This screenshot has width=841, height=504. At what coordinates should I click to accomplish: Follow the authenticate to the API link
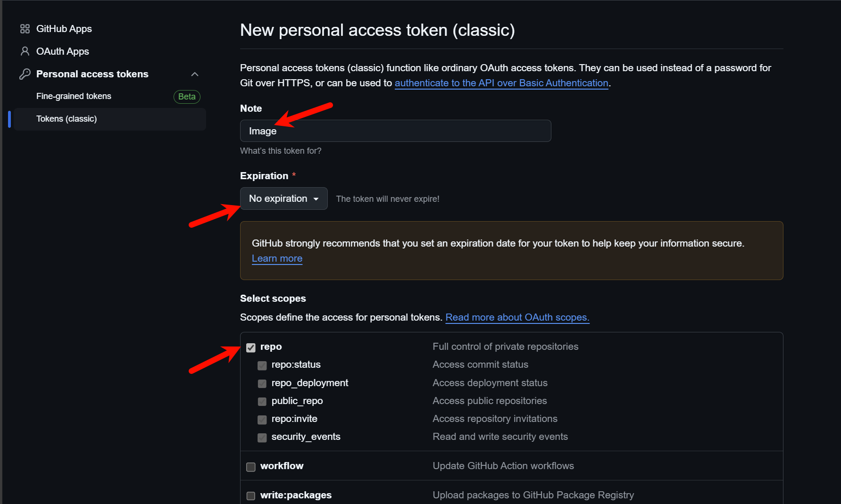501,83
